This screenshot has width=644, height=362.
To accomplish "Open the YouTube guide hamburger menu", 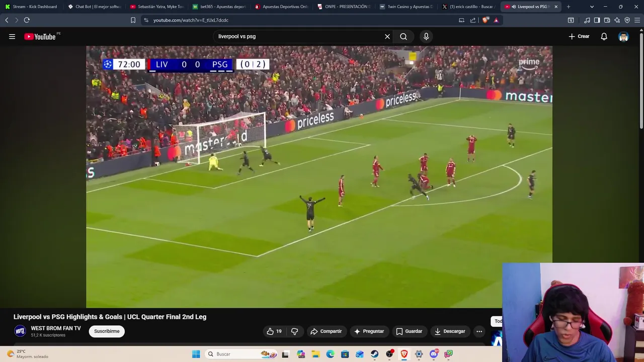I will tap(12, 36).
